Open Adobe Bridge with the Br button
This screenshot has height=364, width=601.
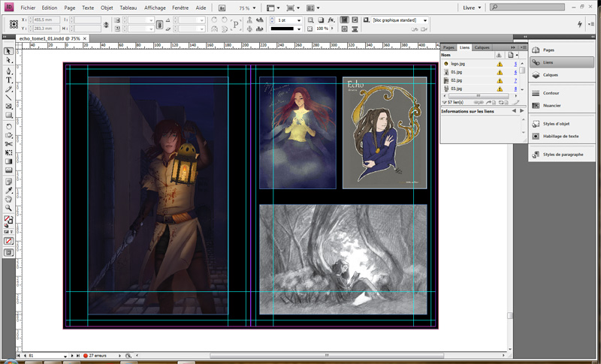[222, 8]
